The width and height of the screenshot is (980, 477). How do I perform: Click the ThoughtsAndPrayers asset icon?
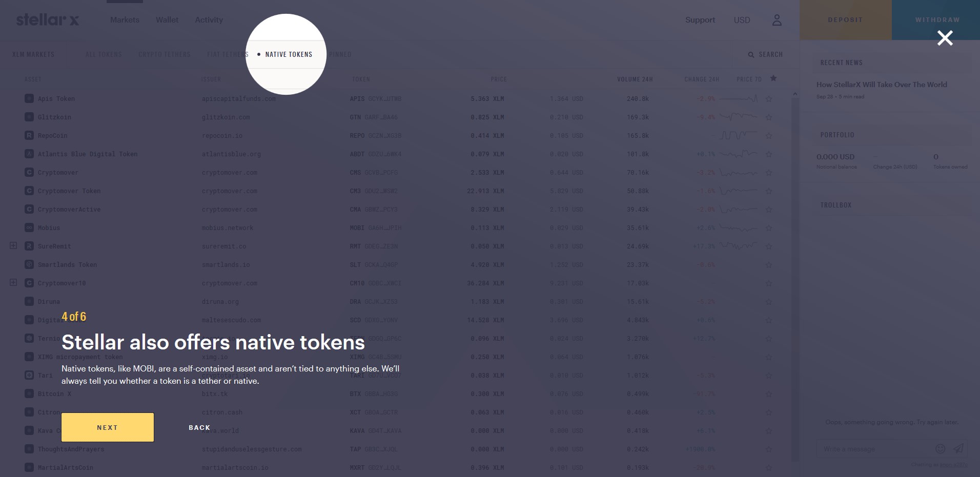29,449
